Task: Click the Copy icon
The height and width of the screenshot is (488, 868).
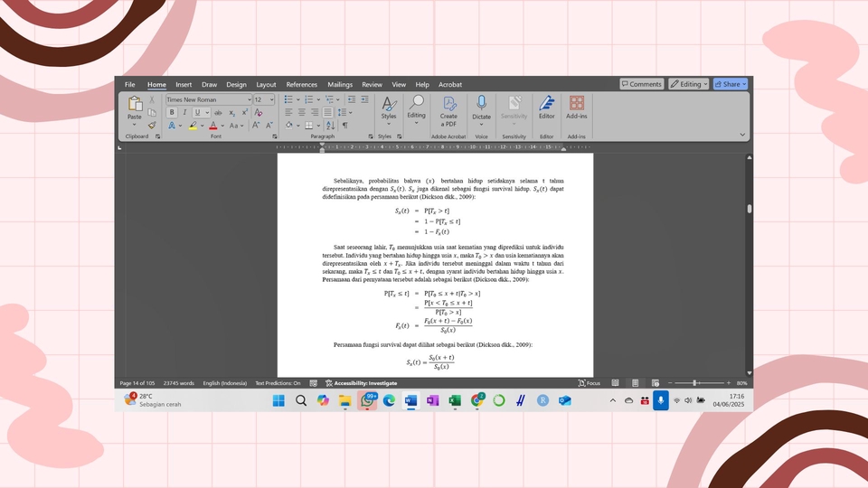Action: (152, 112)
